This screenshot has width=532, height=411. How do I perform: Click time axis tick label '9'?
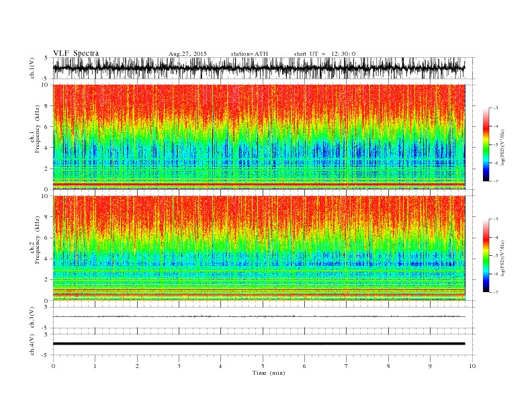pos(430,366)
